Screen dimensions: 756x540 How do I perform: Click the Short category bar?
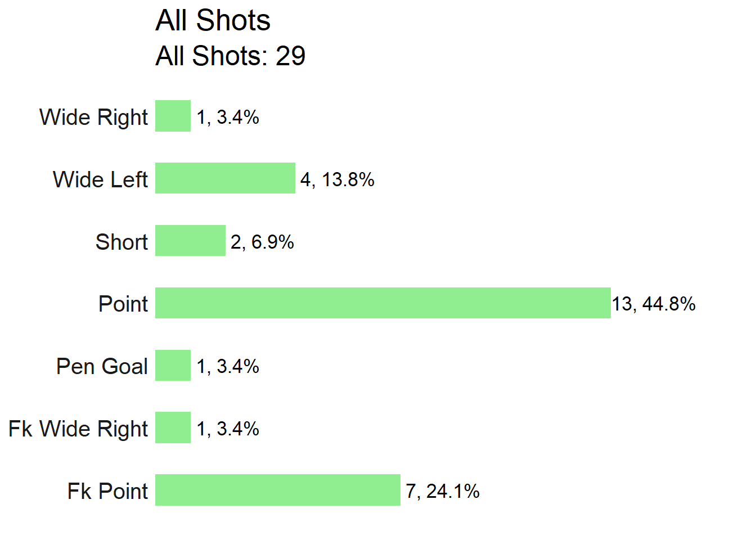pos(190,241)
